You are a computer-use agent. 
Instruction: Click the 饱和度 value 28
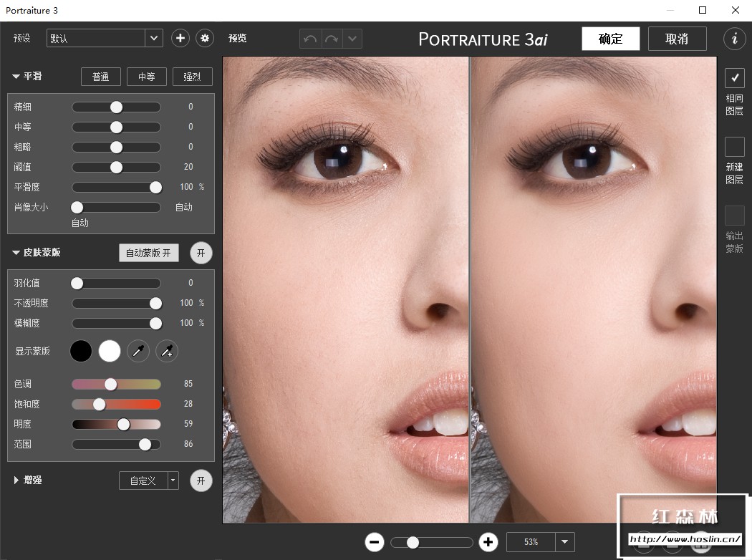(x=188, y=404)
